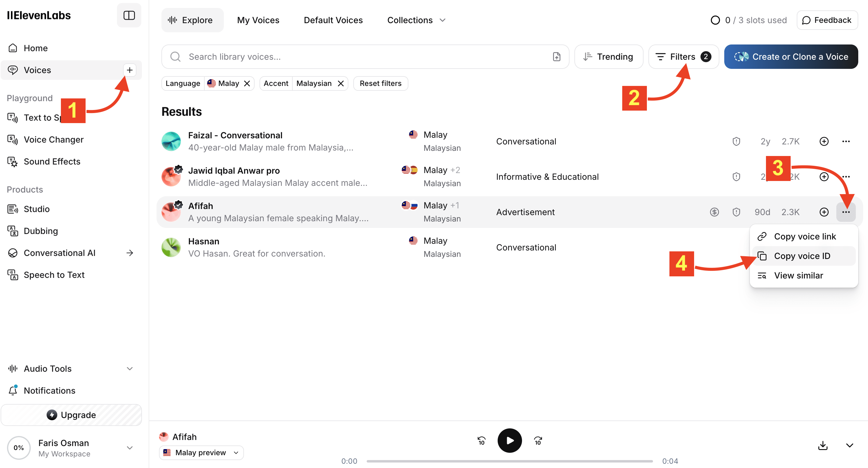The width and height of the screenshot is (868, 468).
Task: Click the playback progress bar
Action: (509, 461)
